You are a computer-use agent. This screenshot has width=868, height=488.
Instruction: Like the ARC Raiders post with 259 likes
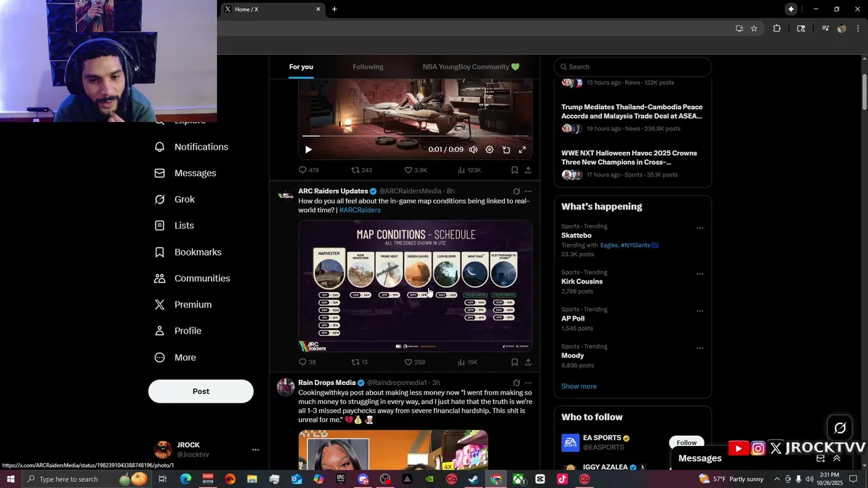pos(414,362)
